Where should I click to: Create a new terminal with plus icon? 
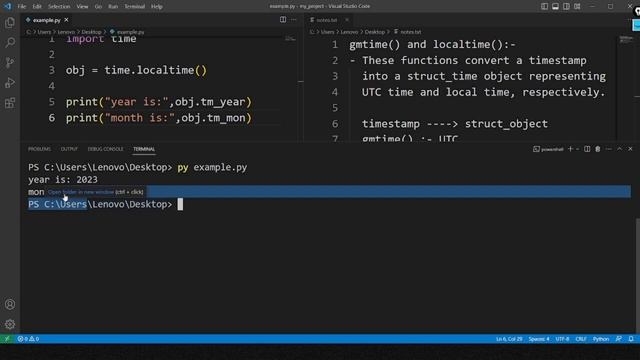pos(570,149)
